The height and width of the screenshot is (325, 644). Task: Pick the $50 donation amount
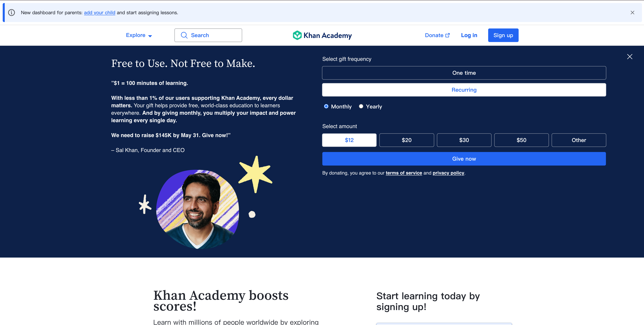pos(521,140)
